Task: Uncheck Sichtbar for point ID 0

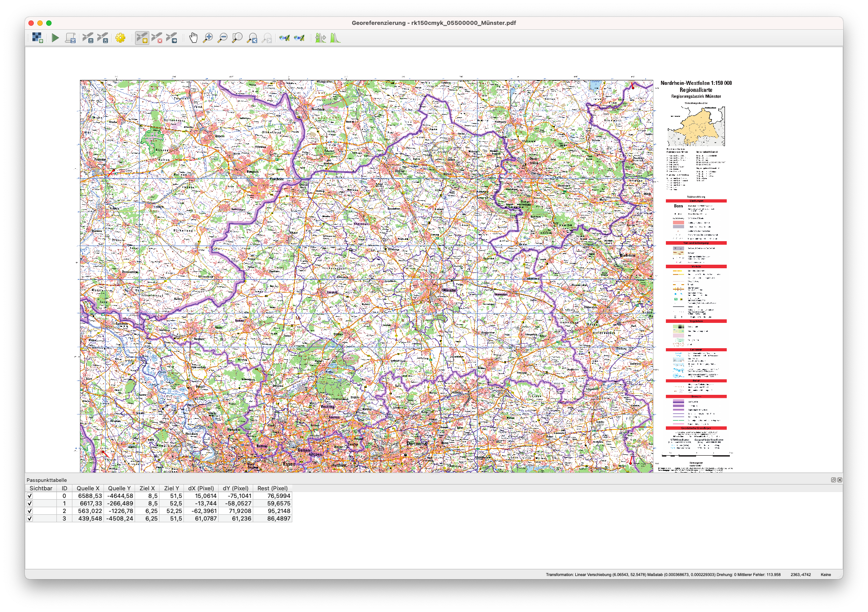Action: coord(30,496)
